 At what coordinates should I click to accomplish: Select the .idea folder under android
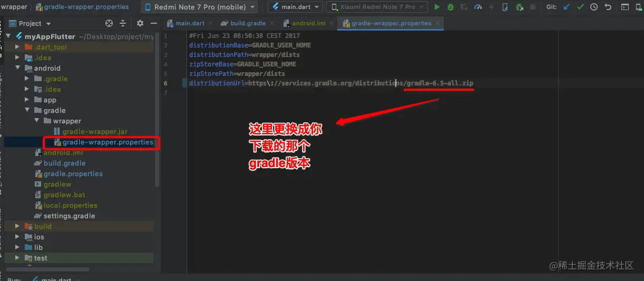[52, 89]
